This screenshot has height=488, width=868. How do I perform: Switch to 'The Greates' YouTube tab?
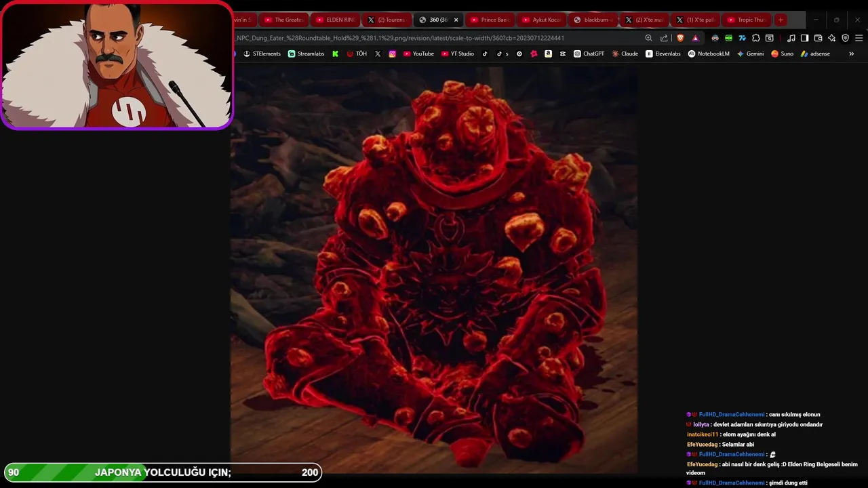pos(283,20)
